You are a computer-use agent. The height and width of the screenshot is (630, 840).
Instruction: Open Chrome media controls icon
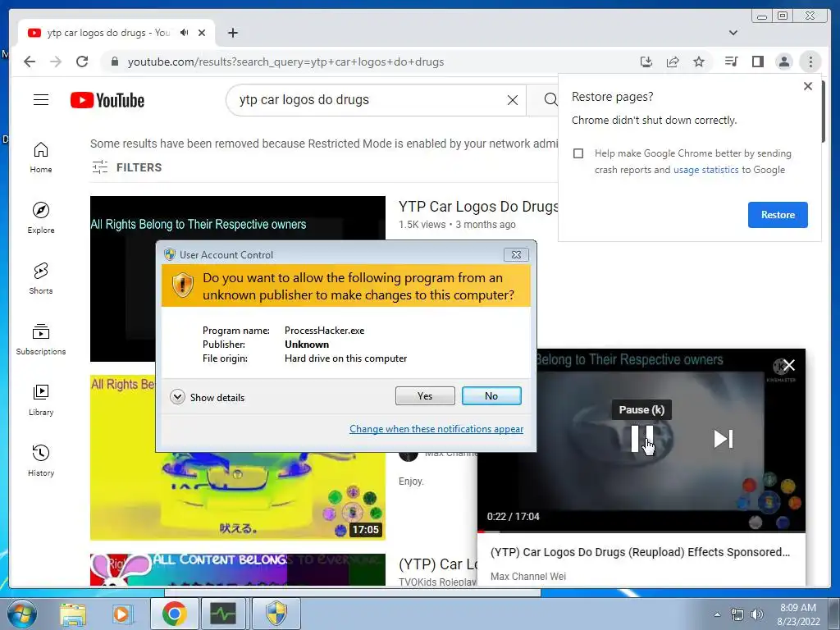tap(731, 62)
